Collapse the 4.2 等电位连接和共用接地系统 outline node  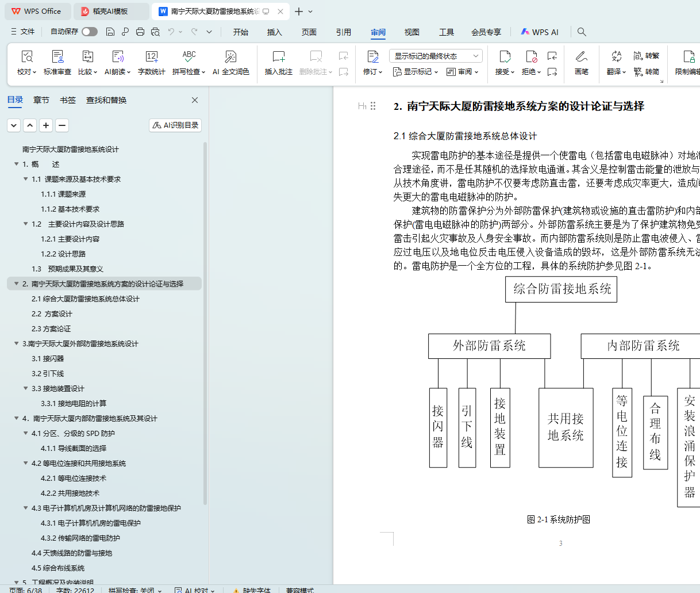(x=26, y=463)
